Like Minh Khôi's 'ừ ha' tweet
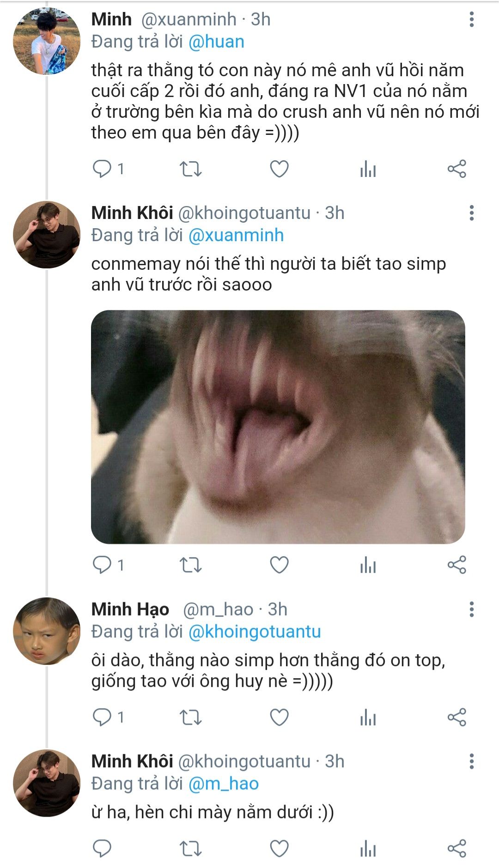The height and width of the screenshot is (868, 499). coord(279,849)
